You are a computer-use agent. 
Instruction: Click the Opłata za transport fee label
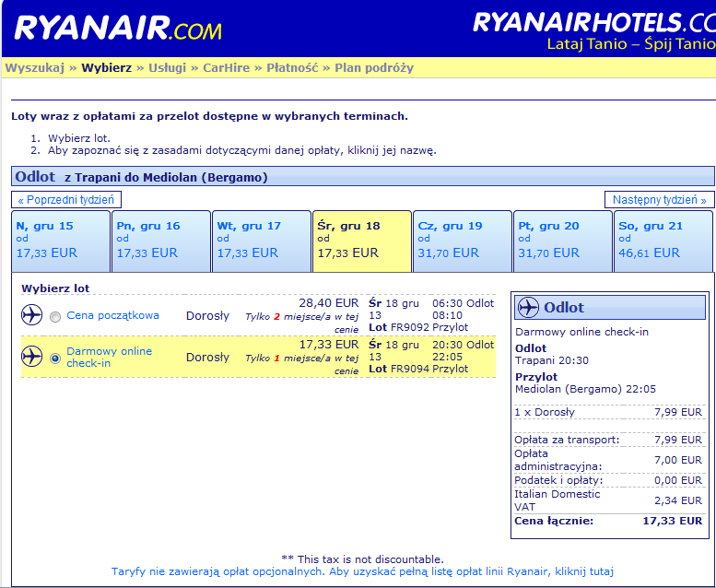[x=567, y=440]
